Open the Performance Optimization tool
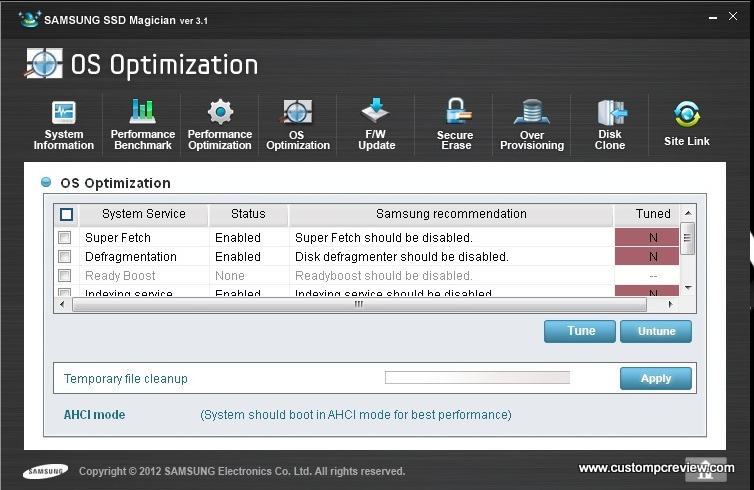The height and width of the screenshot is (490, 754). pos(220,126)
